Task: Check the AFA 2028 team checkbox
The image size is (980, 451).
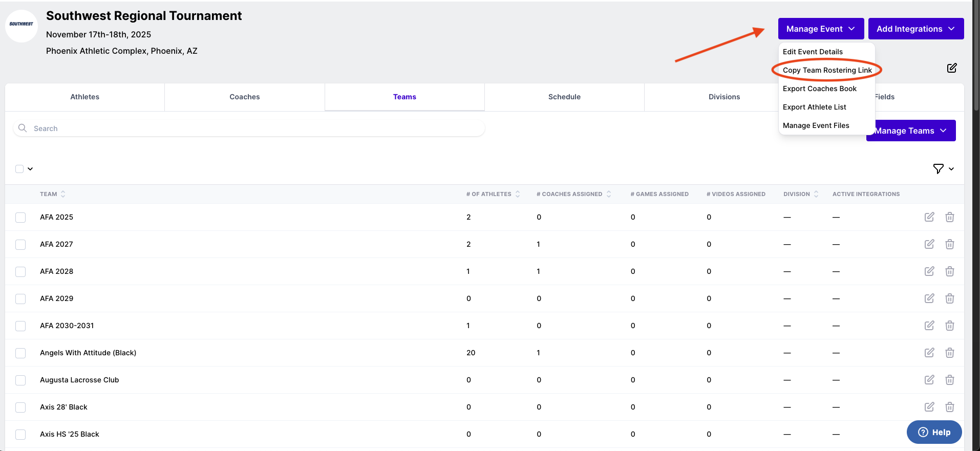Action: (20, 272)
